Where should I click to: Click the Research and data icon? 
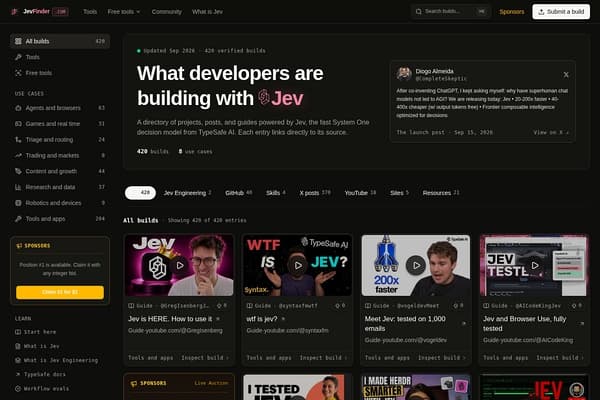[x=18, y=187]
